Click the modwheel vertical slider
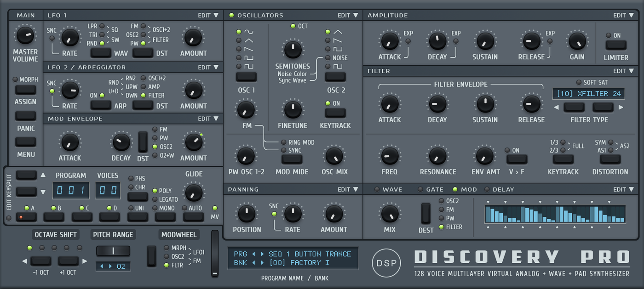 pos(214,254)
